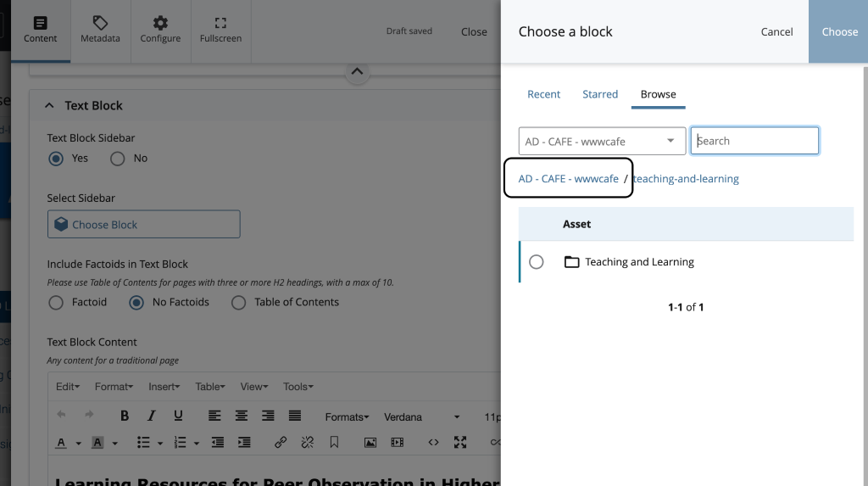868x486 pixels.
Task: Justify text
Action: tap(295, 416)
